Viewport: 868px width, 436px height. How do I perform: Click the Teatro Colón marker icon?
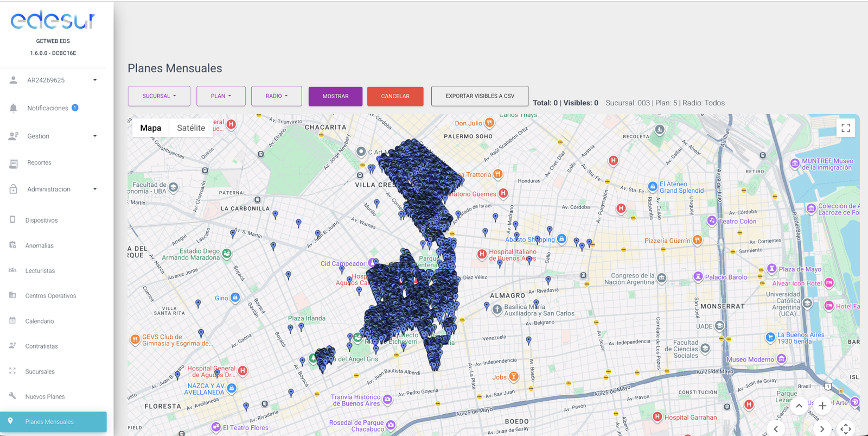point(712,220)
